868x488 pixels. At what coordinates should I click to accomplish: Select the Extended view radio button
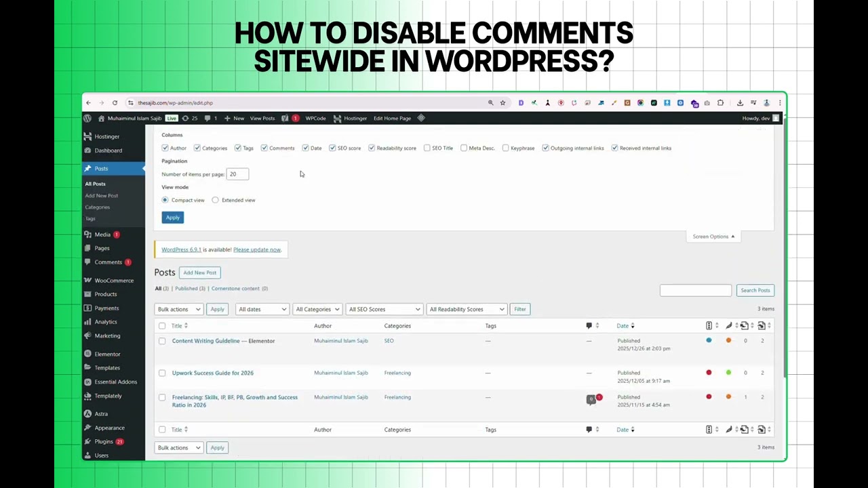(x=216, y=200)
